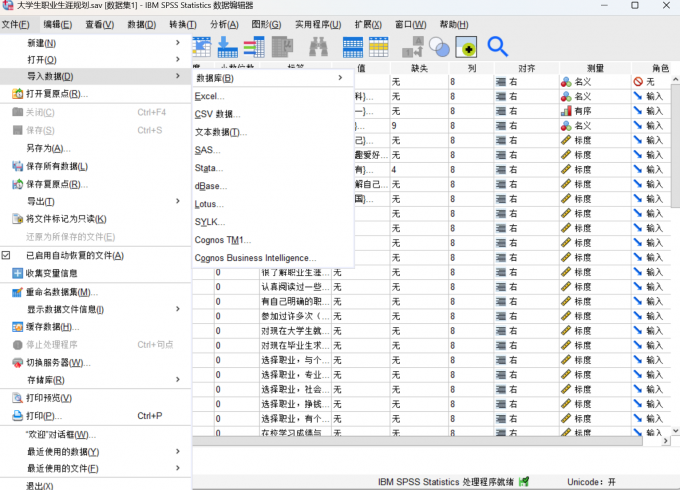Click the Switch Server menu icon
The height and width of the screenshot is (490, 680).
tap(17, 363)
